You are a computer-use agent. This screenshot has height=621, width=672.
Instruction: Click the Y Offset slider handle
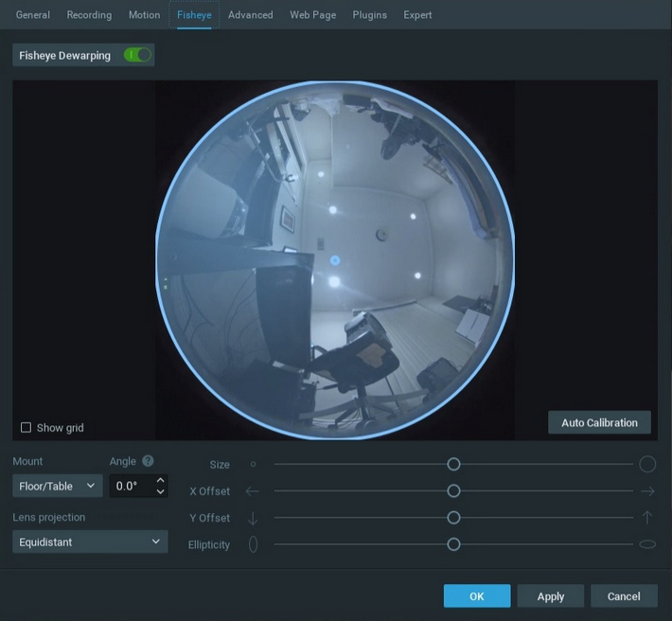[453, 518]
